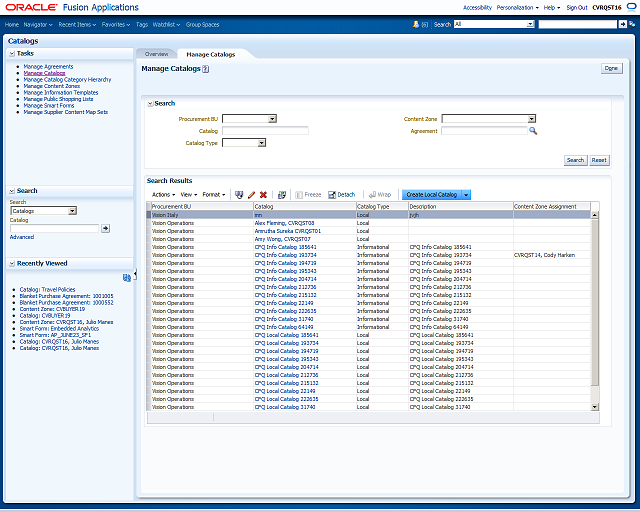
Task: Open the Navigator menu
Action: tap(38, 25)
